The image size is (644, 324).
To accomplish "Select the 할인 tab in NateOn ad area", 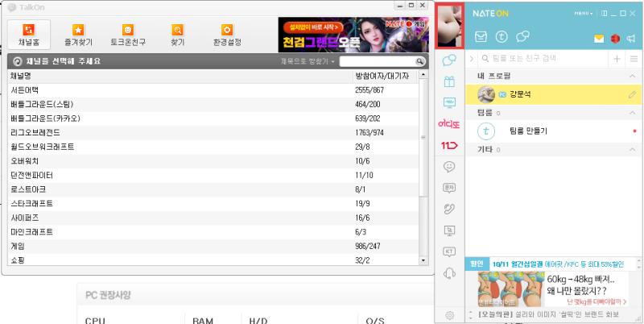I will click(477, 264).
